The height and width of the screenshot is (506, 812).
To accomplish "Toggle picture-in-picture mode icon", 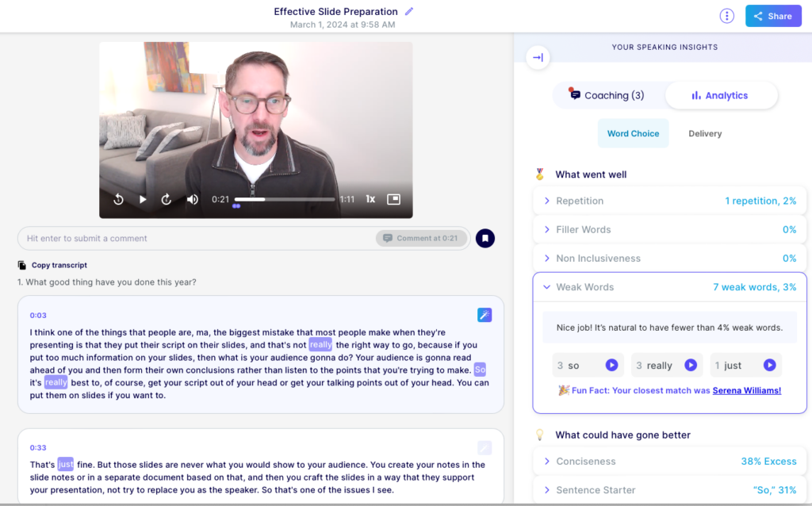I will (393, 199).
